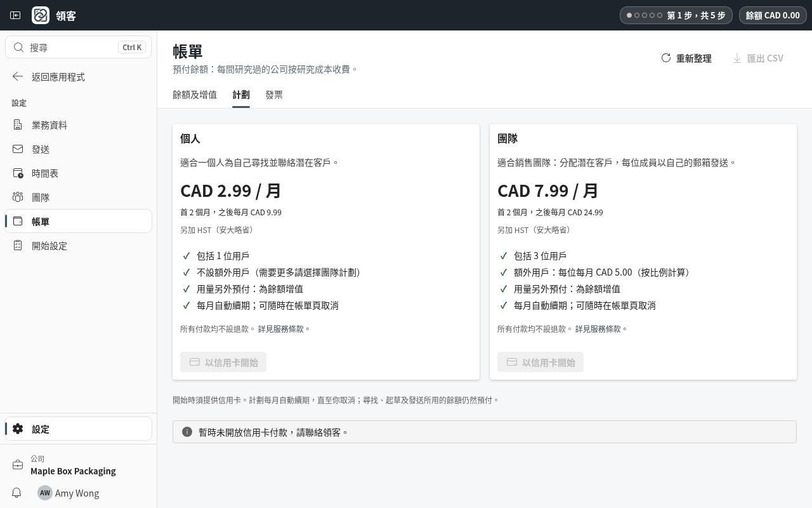Click the search magnifier icon
This screenshot has height=508, width=812.
click(18, 48)
